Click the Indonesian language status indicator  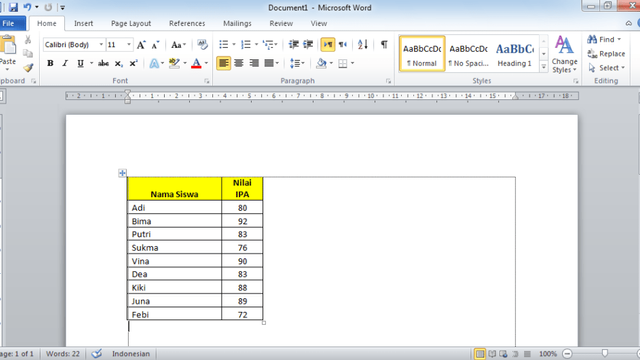[131, 353]
